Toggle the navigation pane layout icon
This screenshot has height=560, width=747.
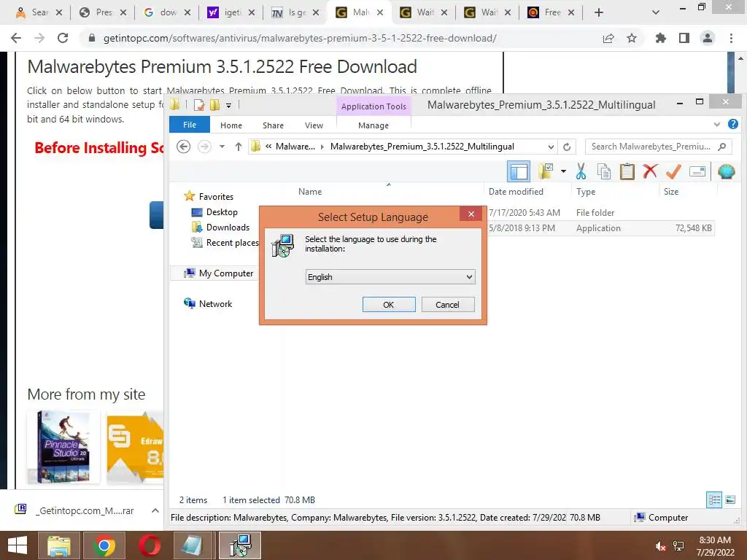(519, 171)
